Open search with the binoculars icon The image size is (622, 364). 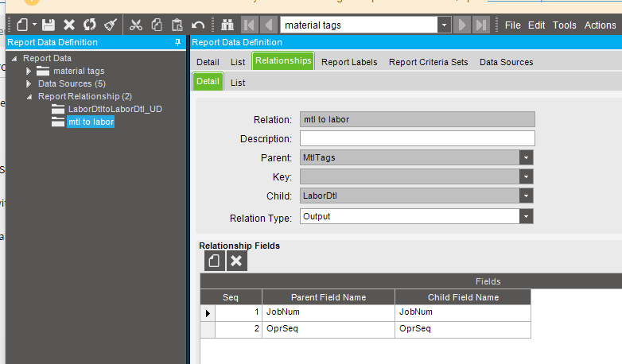pyautogui.click(x=227, y=25)
